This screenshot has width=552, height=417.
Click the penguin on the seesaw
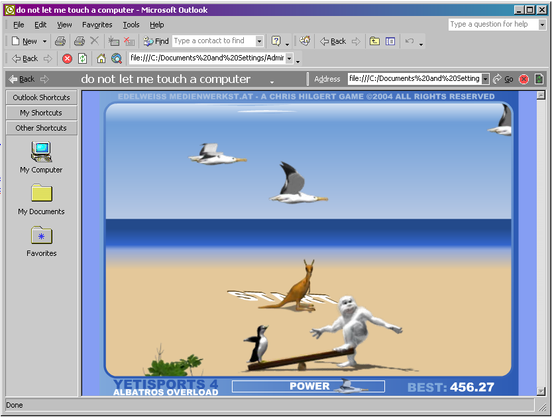pyautogui.click(x=258, y=344)
